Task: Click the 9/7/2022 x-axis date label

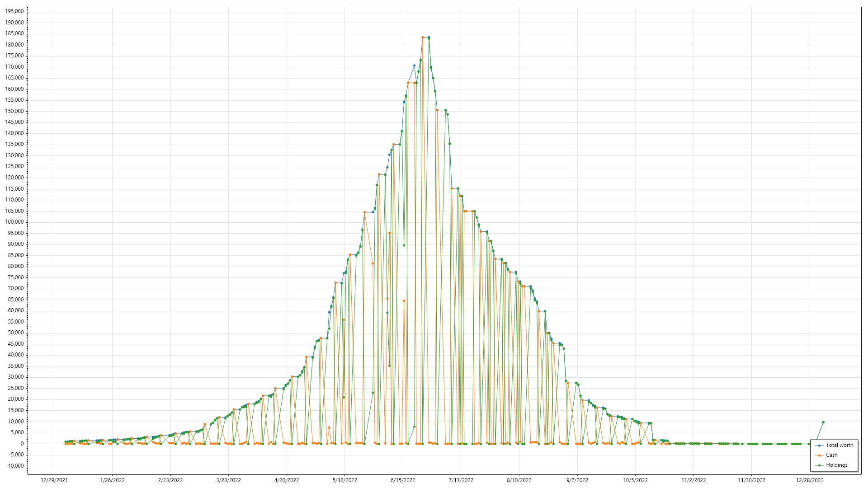Action: point(577,480)
